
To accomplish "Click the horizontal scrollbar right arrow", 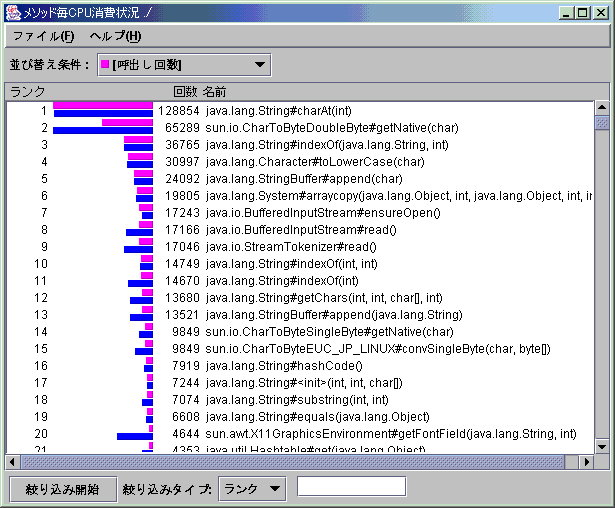I will click(586, 462).
